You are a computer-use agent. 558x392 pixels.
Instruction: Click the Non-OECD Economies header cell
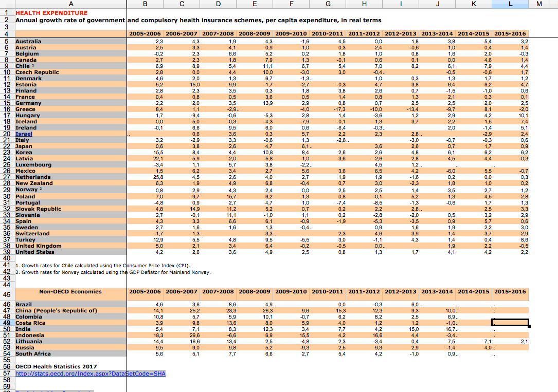click(x=70, y=292)
